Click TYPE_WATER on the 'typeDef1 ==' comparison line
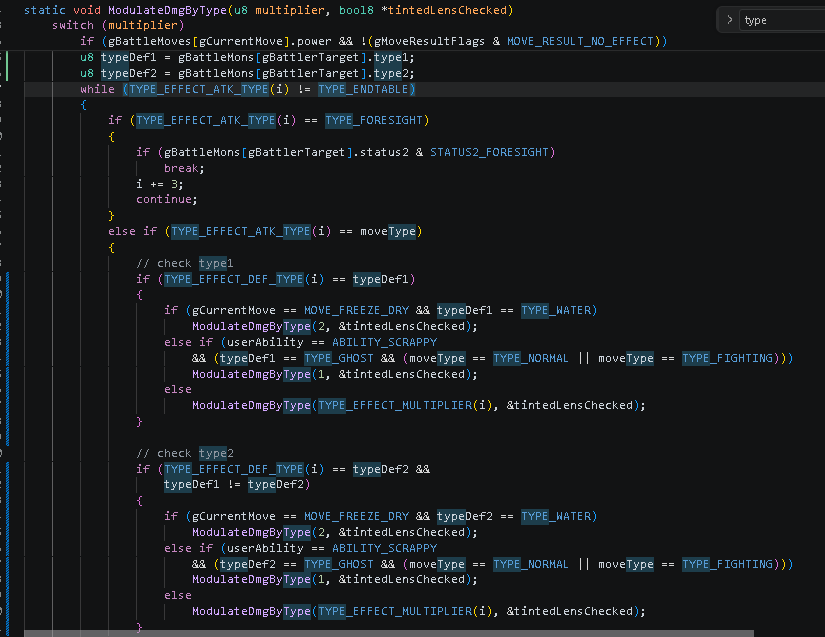Image resolution: width=825 pixels, height=637 pixels. (556, 310)
